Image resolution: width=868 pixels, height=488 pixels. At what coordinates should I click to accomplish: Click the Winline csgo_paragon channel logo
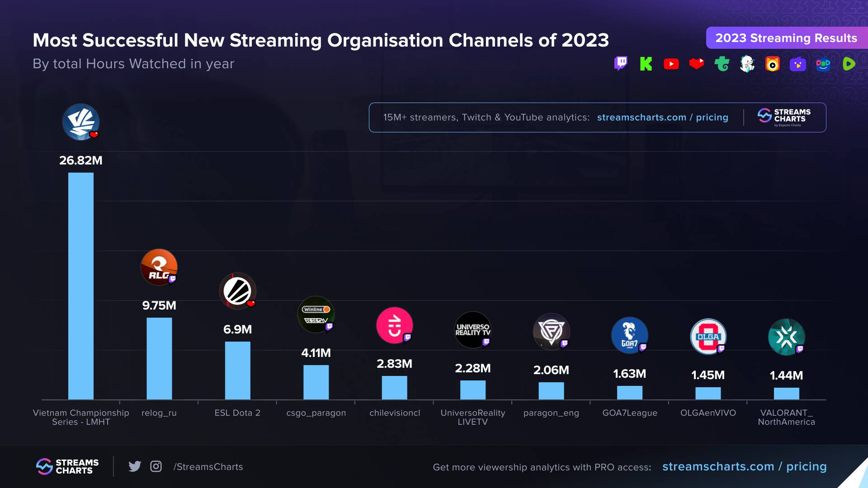[316, 314]
